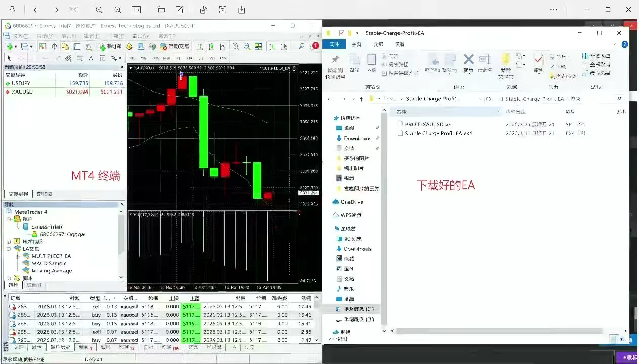Click the Explorer refresh button
Image resolution: width=639 pixels, height=364 pixels.
pyautogui.click(x=488, y=99)
